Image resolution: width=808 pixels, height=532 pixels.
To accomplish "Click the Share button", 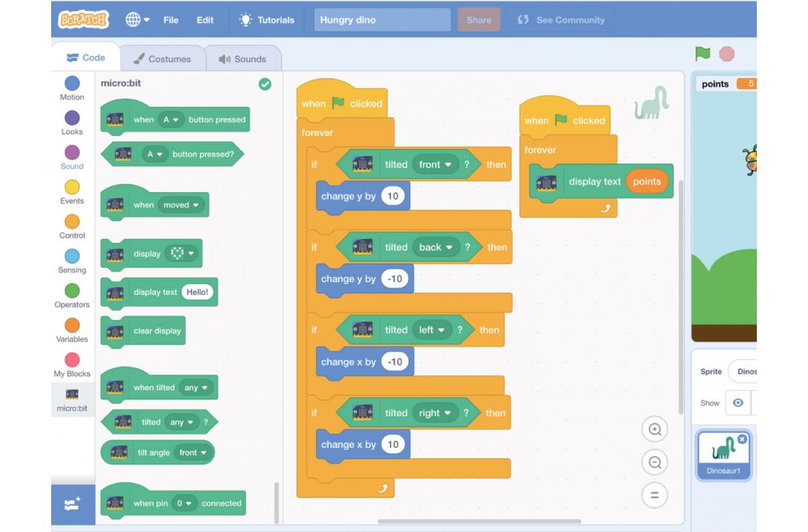I will pyautogui.click(x=479, y=20).
